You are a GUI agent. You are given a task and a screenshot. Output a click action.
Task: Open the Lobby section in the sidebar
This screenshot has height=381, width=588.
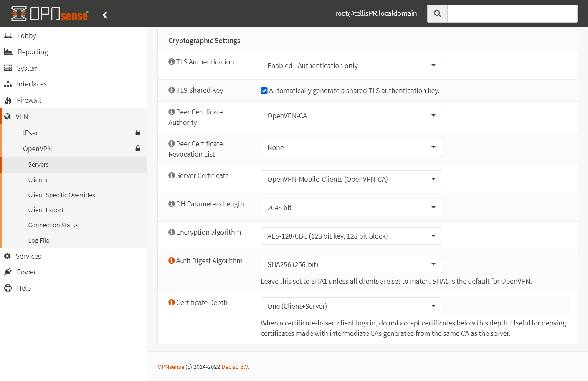[x=8, y=36]
